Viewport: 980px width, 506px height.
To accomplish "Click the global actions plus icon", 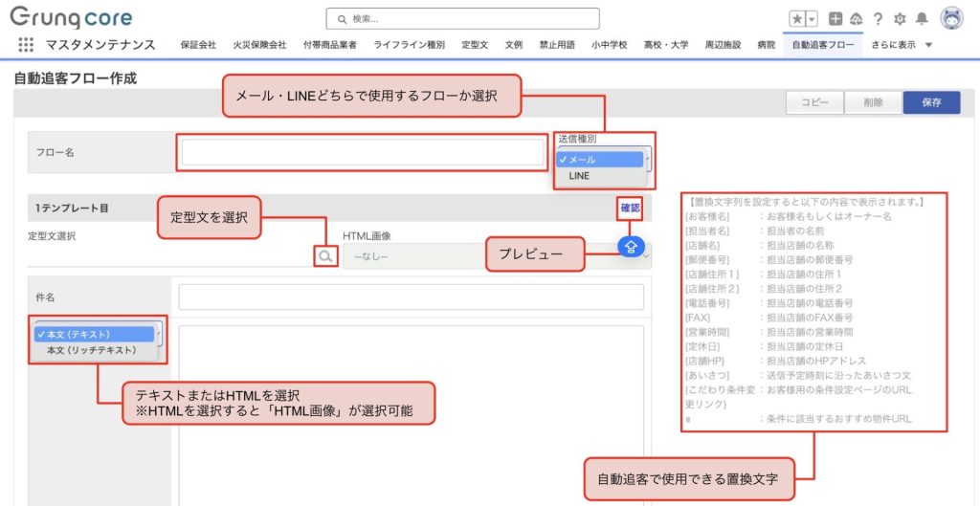I will (x=835, y=19).
